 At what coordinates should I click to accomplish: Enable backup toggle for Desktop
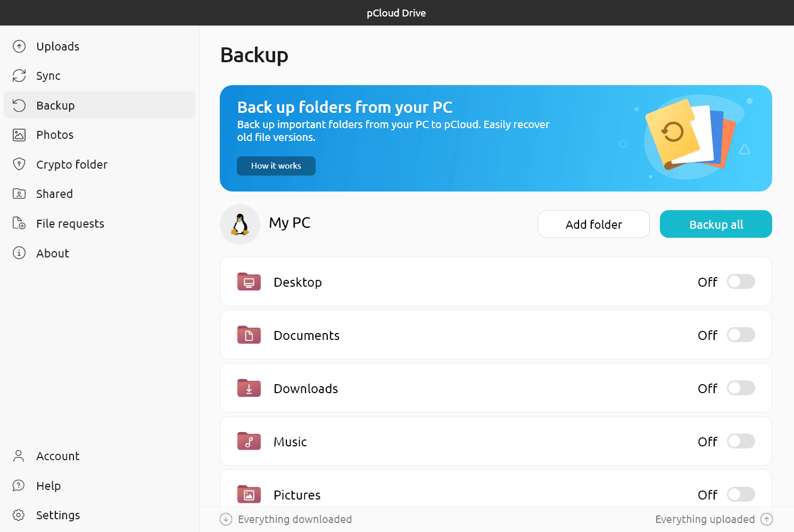(x=741, y=281)
